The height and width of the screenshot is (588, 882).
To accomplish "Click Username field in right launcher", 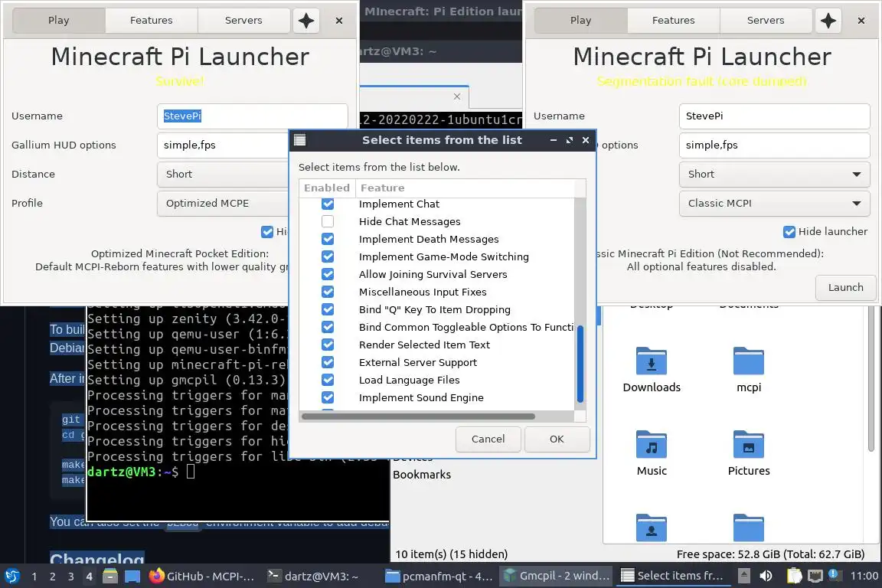I will [775, 116].
